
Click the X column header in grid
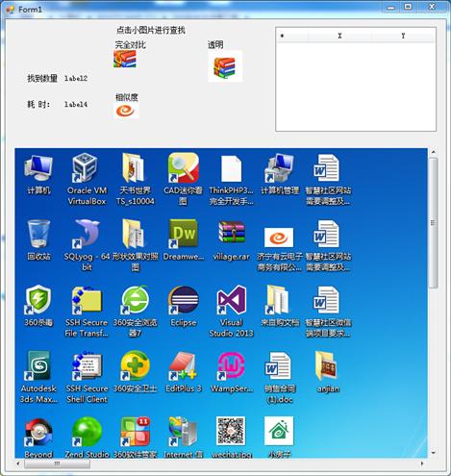click(339, 36)
